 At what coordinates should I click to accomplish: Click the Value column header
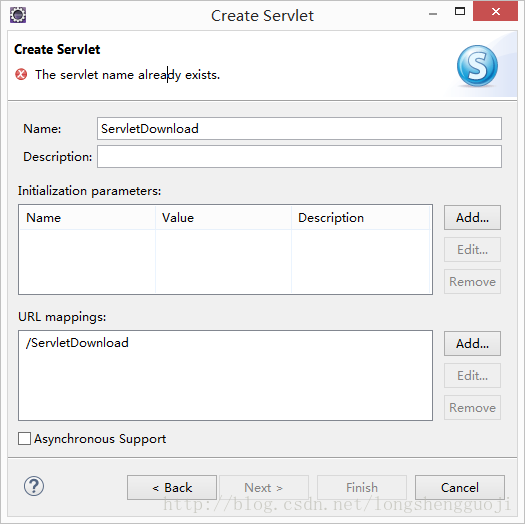[x=223, y=218]
